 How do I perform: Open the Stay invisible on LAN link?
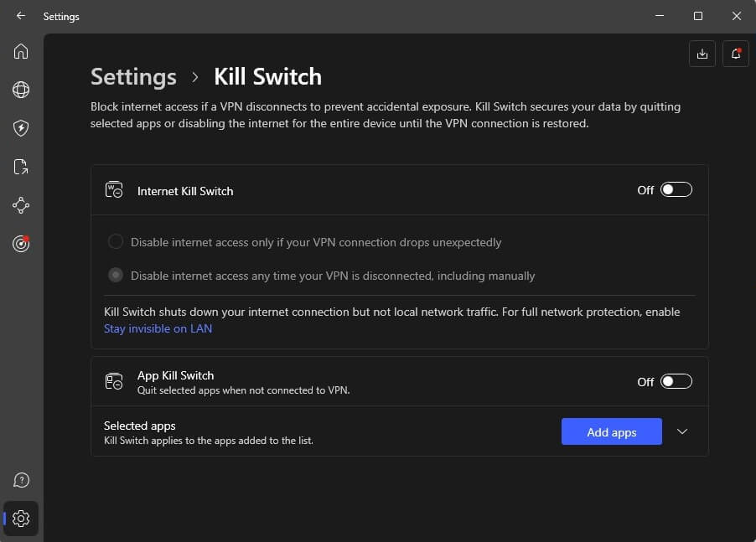click(158, 328)
